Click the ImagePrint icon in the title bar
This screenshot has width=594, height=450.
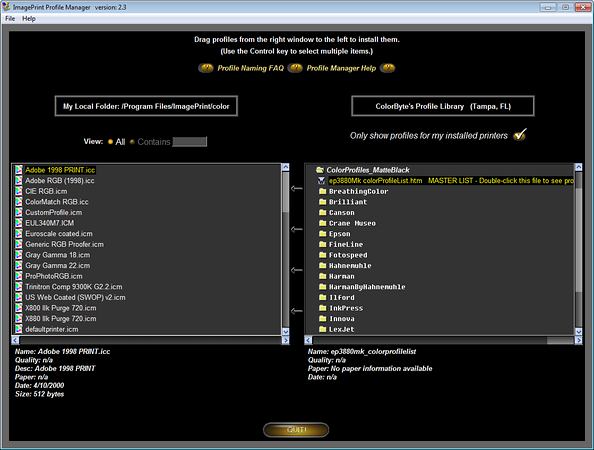[x=6, y=6]
